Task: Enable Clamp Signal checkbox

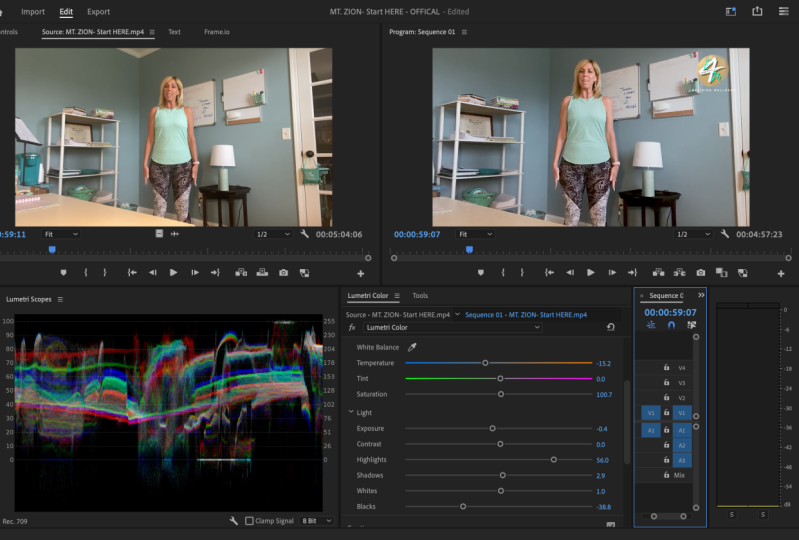Action: point(249,521)
